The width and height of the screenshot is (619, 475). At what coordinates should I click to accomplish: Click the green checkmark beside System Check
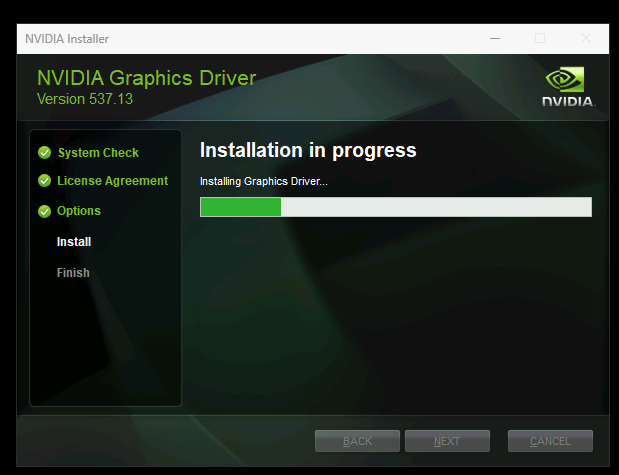[45, 152]
